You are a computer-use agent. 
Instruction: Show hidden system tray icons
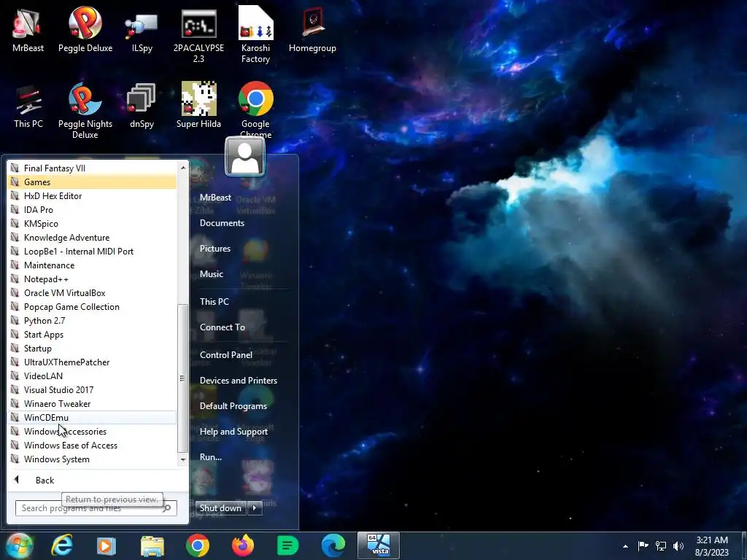coord(625,546)
